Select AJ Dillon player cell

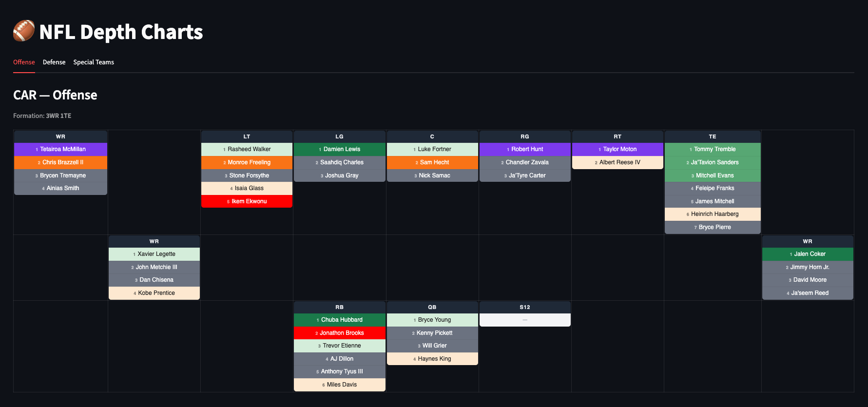click(339, 359)
